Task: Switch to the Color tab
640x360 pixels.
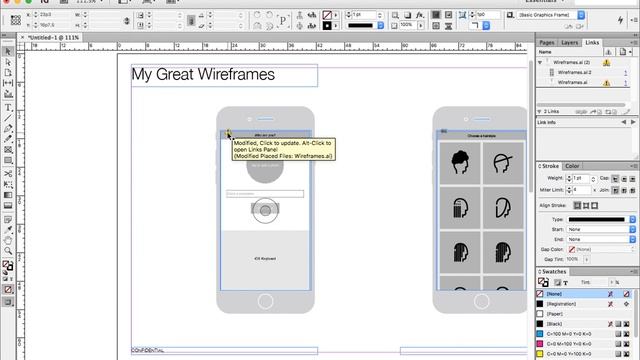Action: coord(572,166)
